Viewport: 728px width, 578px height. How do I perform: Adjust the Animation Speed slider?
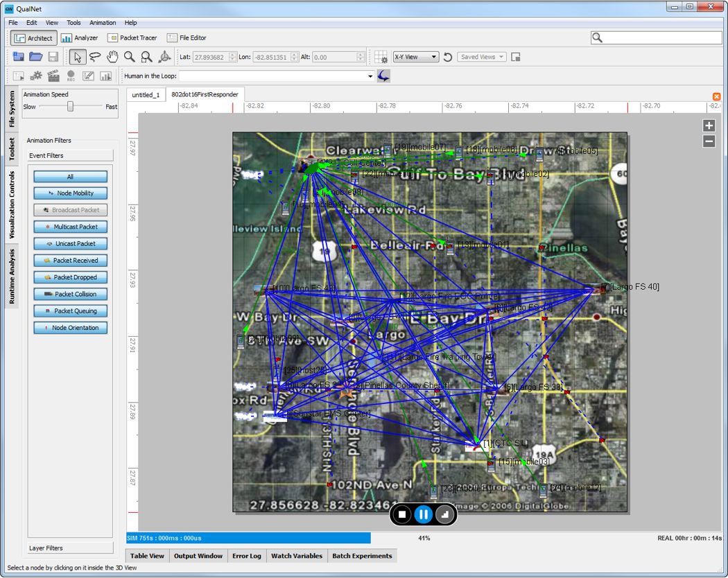(x=70, y=107)
